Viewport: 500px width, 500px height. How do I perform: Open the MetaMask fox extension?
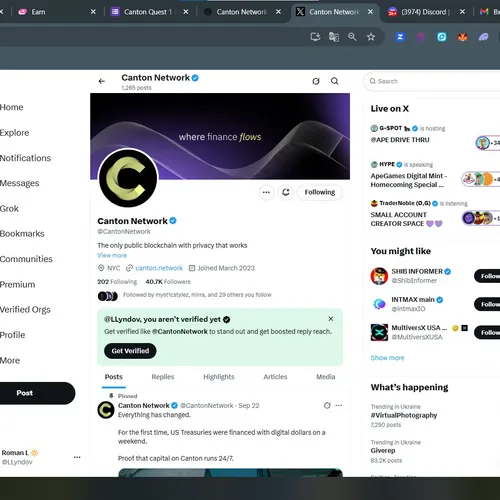(462, 37)
